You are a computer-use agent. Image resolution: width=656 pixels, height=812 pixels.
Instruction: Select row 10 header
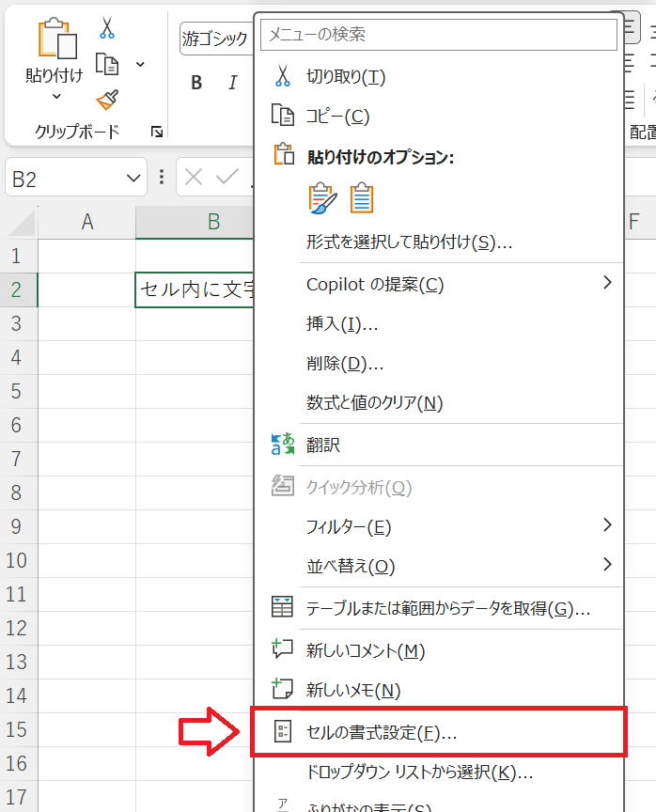click(17, 560)
